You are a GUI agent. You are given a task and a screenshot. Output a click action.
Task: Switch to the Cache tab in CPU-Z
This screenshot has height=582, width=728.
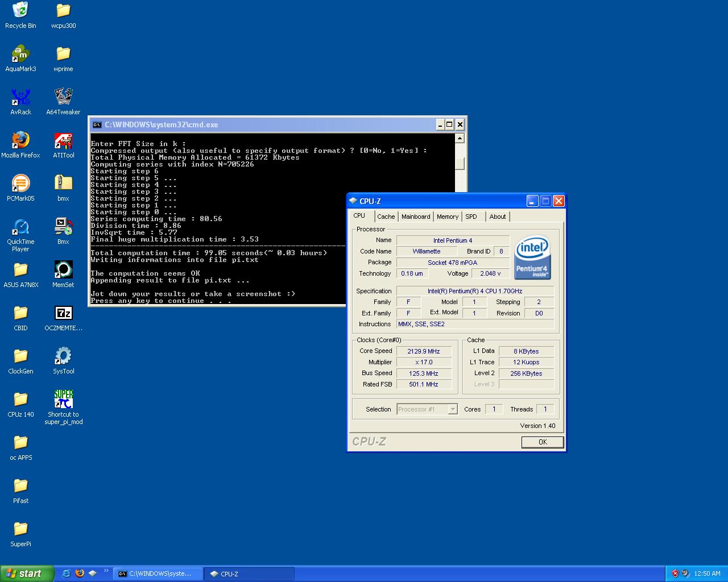tap(386, 217)
